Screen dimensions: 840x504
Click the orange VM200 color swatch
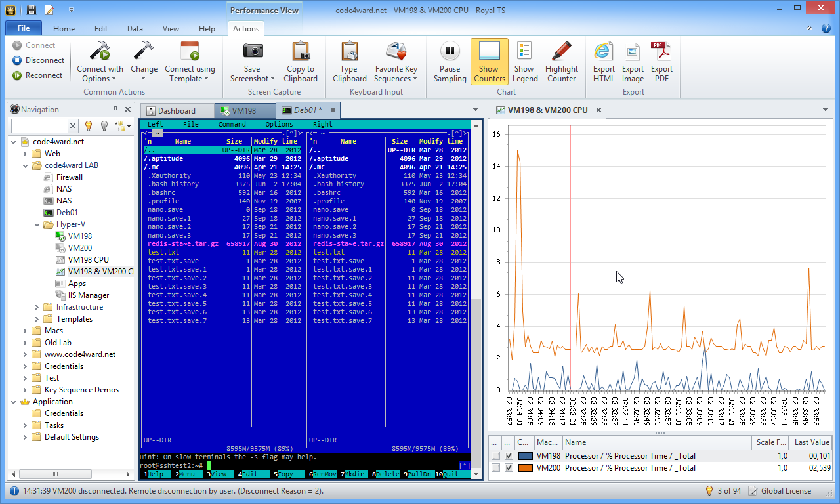525,468
